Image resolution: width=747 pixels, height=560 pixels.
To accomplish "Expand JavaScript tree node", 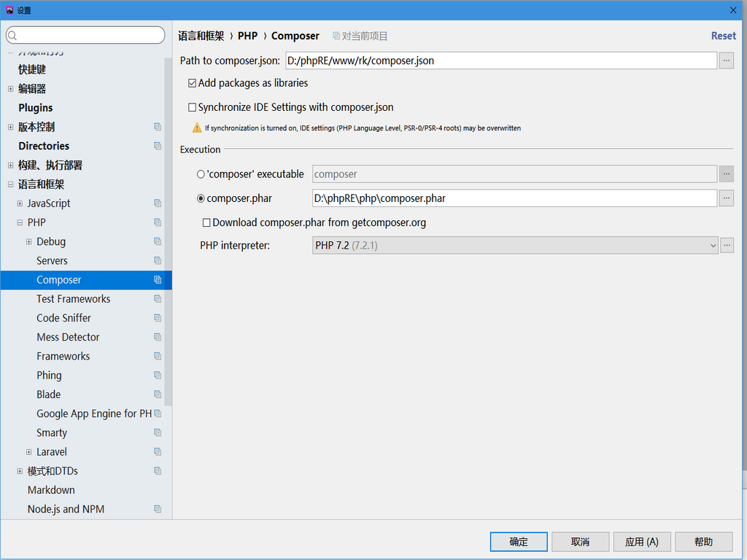I will coord(20,203).
